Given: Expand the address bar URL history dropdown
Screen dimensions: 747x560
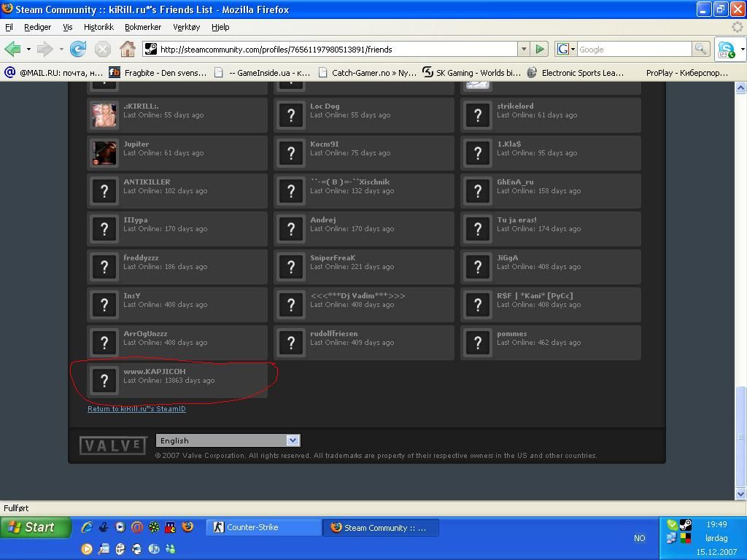Looking at the screenshot, I should [x=524, y=49].
